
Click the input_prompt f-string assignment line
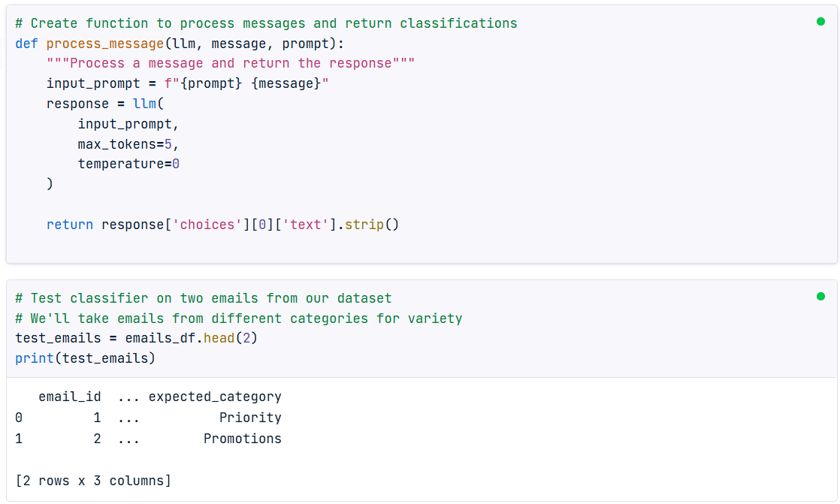(x=188, y=83)
